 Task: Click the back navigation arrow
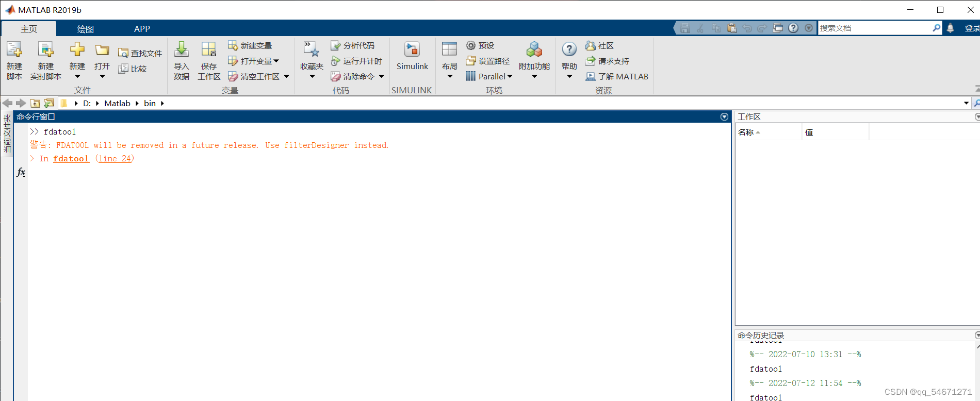point(8,103)
